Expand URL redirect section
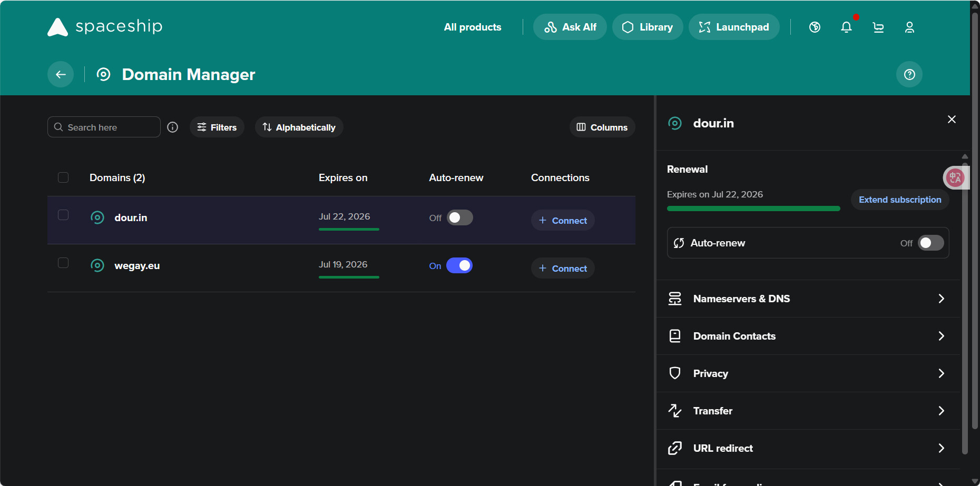The width and height of the screenshot is (980, 486). click(808, 448)
